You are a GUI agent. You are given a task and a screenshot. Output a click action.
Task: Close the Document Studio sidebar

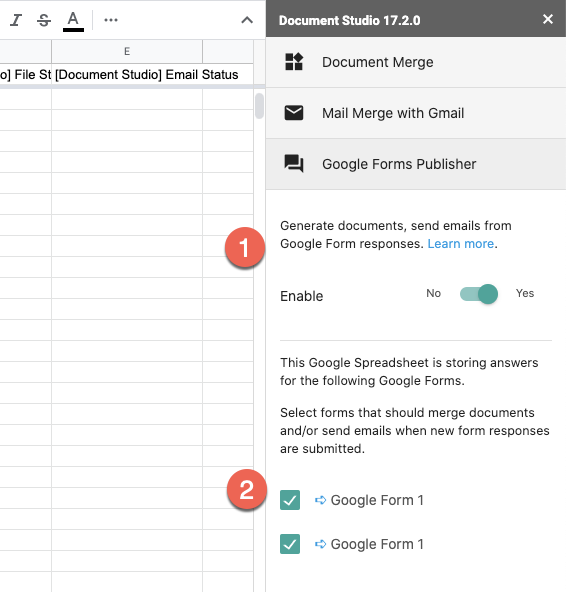[547, 19]
